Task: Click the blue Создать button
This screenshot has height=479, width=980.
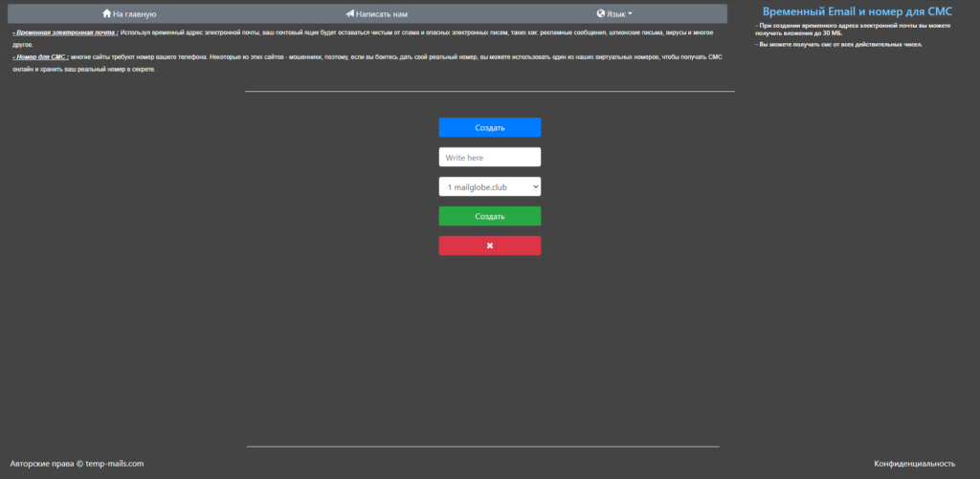Action: tap(489, 127)
